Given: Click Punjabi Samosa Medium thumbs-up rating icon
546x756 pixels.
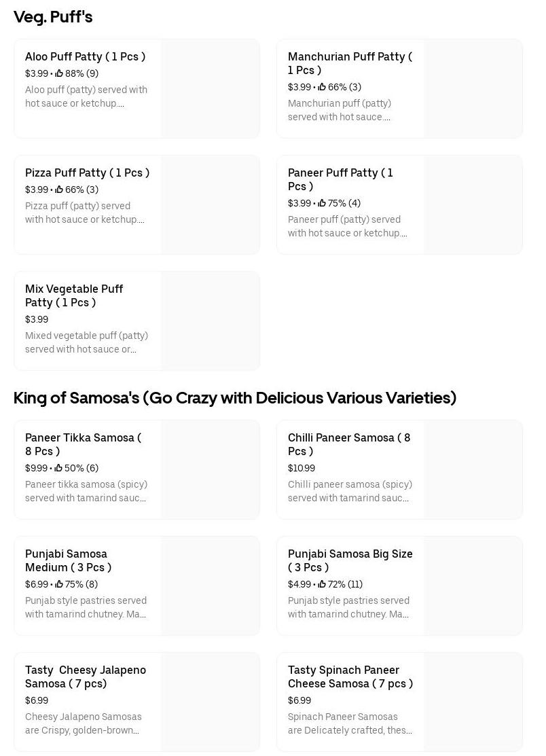Looking at the screenshot, I should [x=59, y=584].
